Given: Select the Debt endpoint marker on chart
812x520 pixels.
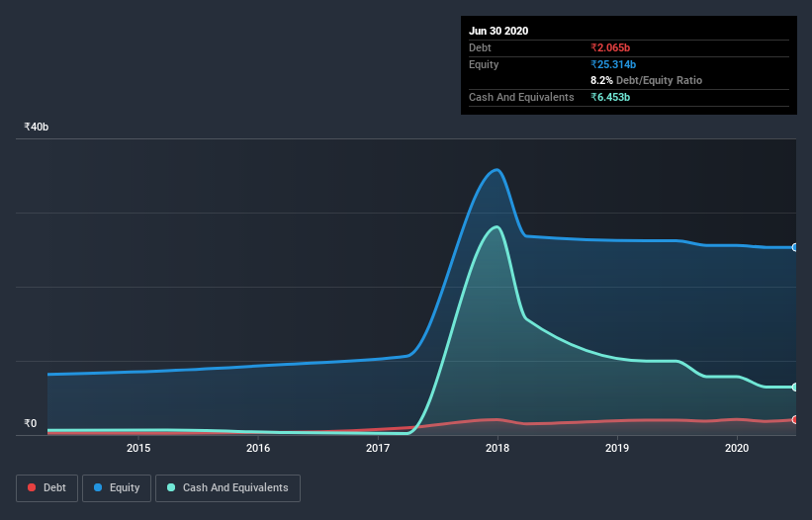Looking at the screenshot, I should pos(794,419).
